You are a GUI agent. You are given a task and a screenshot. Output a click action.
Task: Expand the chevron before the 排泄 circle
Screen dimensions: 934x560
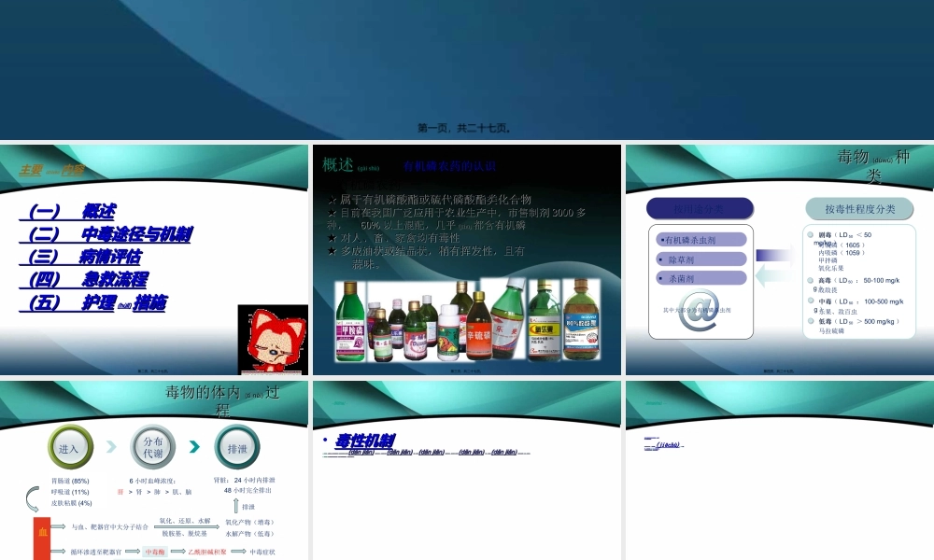coord(195,446)
